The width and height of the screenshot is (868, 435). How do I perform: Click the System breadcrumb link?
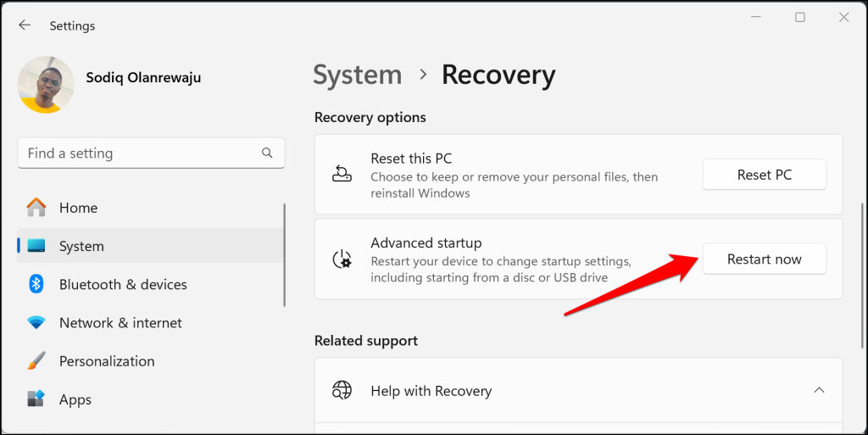point(357,75)
